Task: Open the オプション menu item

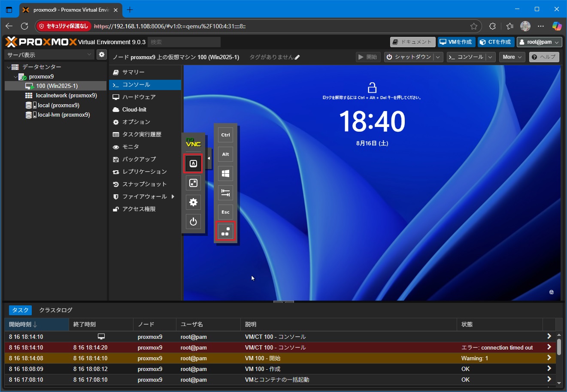Action: tap(145, 122)
